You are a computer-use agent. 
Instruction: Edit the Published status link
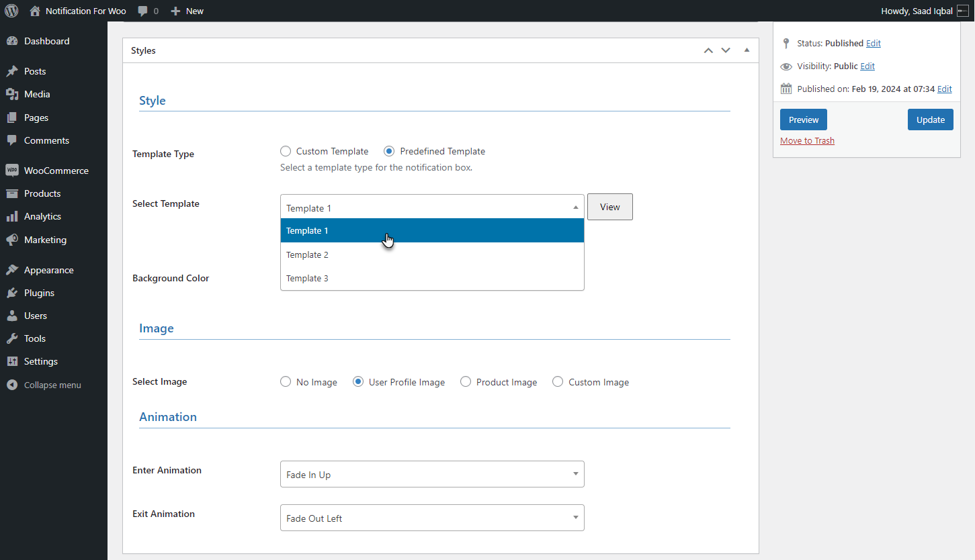(x=874, y=43)
